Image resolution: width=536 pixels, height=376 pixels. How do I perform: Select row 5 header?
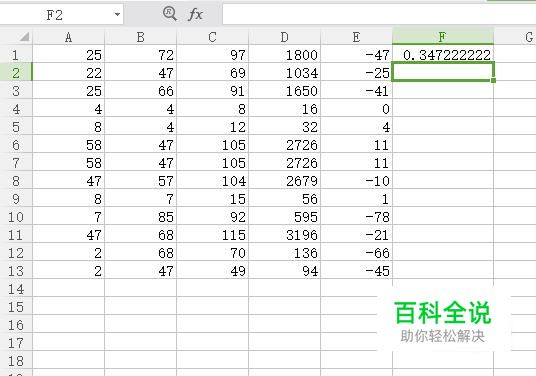click(x=16, y=127)
